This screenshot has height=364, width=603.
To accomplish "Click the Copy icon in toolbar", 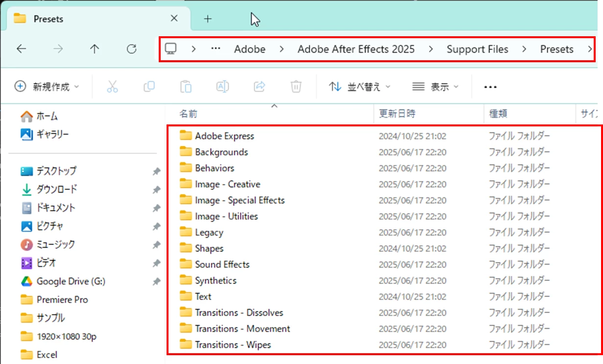I will tap(149, 87).
